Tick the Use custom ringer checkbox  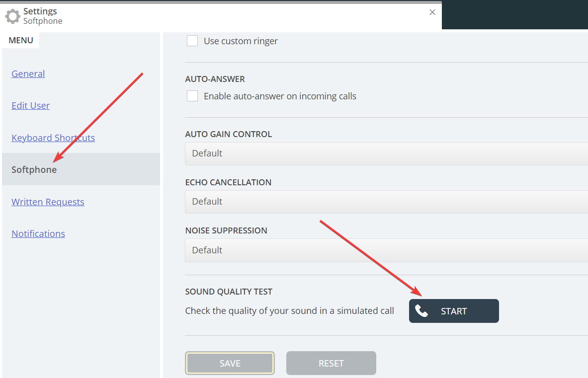[x=192, y=41]
